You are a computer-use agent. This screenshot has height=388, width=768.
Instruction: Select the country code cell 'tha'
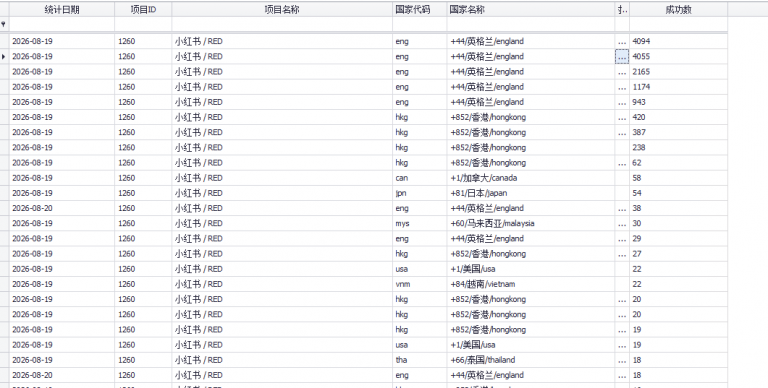420,360
